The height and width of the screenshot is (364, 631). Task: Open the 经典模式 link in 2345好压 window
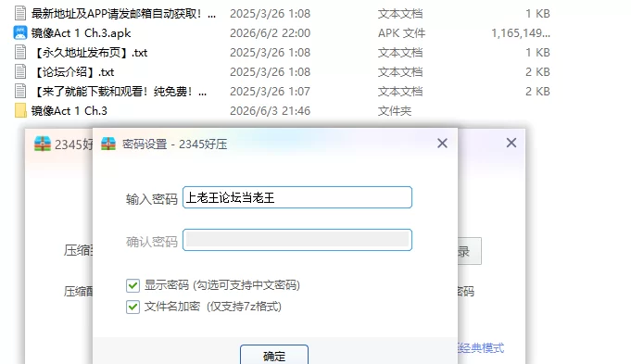pyautogui.click(x=481, y=348)
